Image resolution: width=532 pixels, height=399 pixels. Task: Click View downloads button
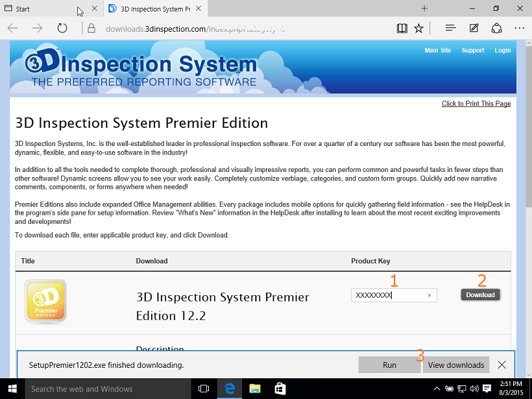tap(455, 365)
